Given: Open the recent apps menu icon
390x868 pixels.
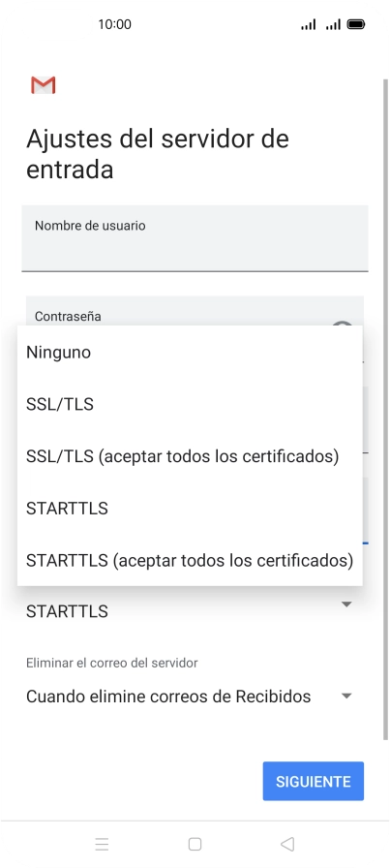Looking at the screenshot, I should tap(102, 844).
